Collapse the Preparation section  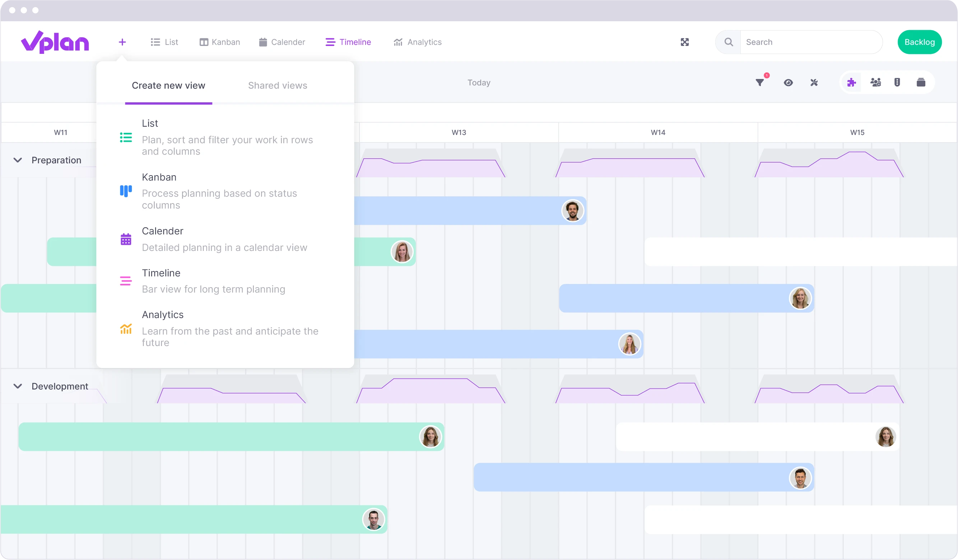click(18, 160)
